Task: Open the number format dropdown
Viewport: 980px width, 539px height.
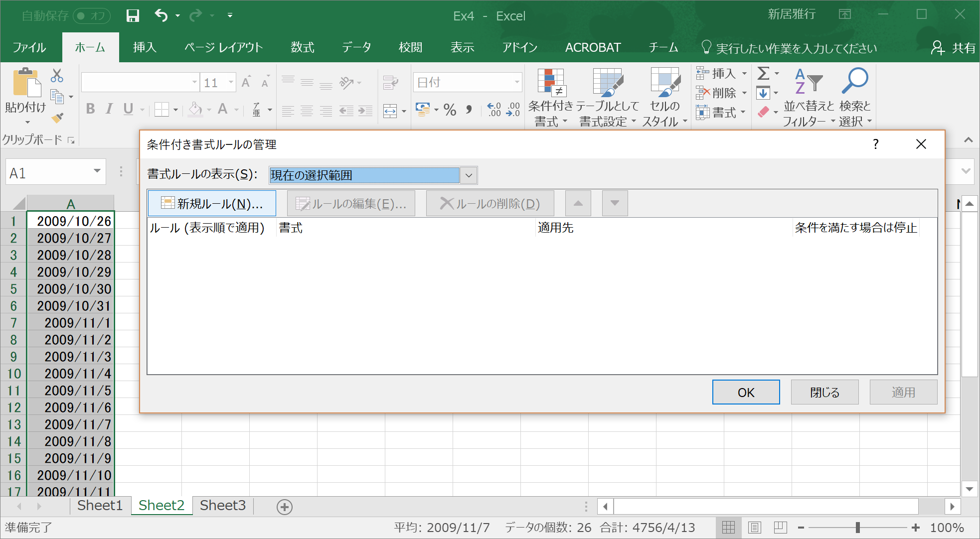Action: (x=517, y=82)
